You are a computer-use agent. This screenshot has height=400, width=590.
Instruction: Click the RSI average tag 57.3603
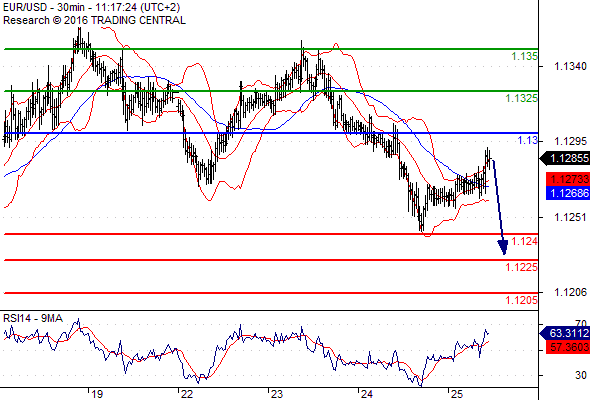(x=568, y=347)
